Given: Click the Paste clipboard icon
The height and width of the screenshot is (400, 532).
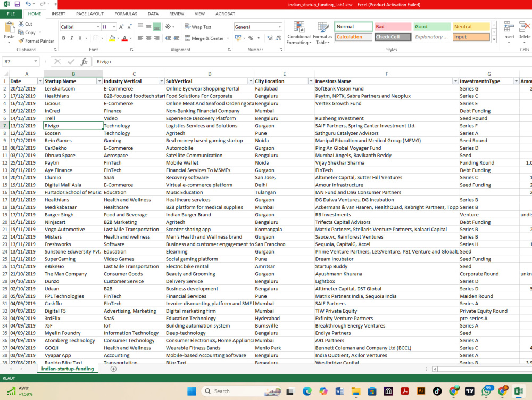Looking at the screenshot, I should click(9, 28).
